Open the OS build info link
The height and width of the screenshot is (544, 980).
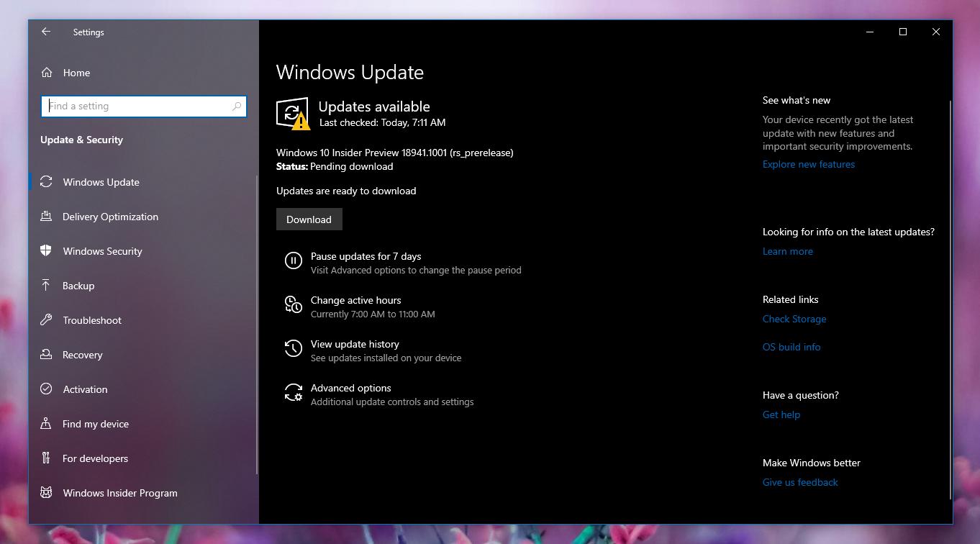click(791, 347)
